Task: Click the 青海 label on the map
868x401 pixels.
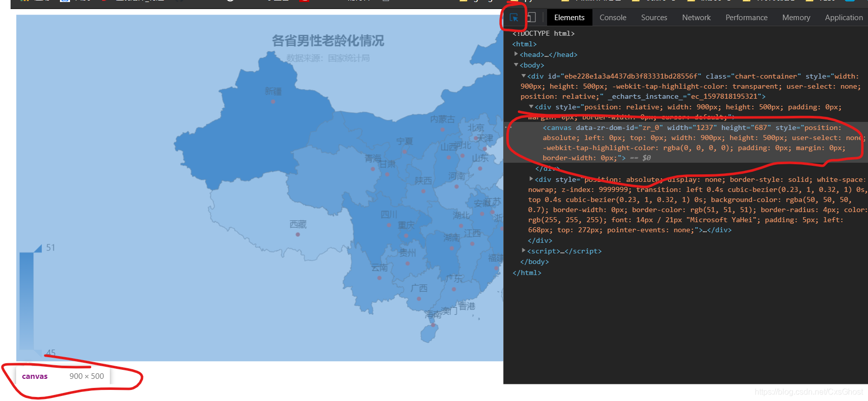Action: pos(373,158)
